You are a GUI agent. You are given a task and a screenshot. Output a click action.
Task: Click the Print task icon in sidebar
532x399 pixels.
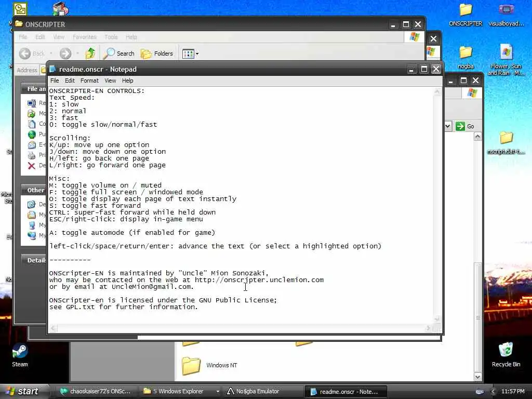32,155
